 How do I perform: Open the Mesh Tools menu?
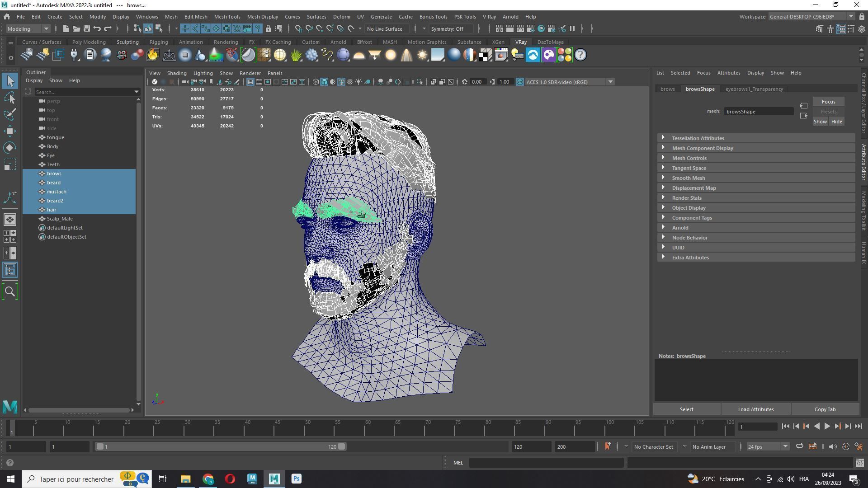227,17
